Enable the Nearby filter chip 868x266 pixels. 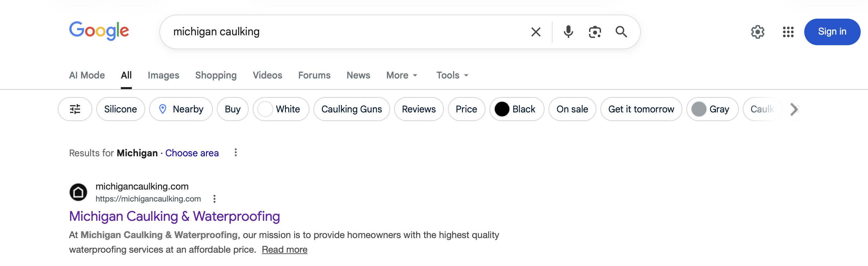pyautogui.click(x=181, y=109)
